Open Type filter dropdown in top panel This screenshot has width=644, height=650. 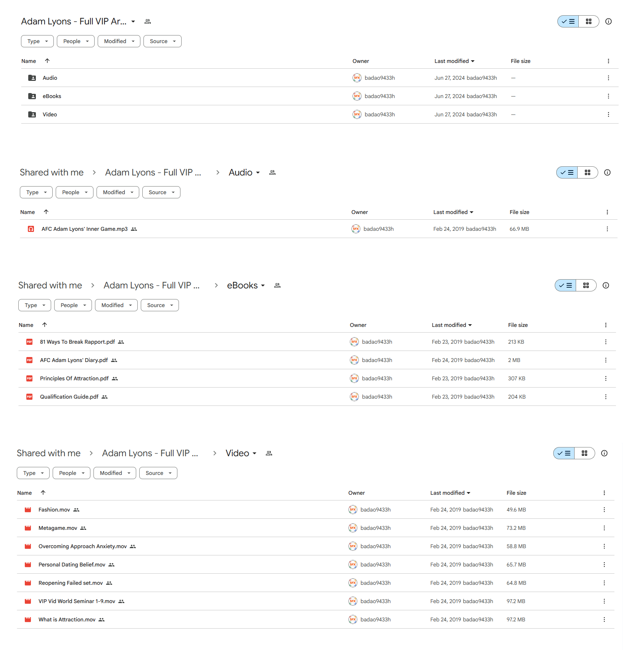click(x=37, y=41)
